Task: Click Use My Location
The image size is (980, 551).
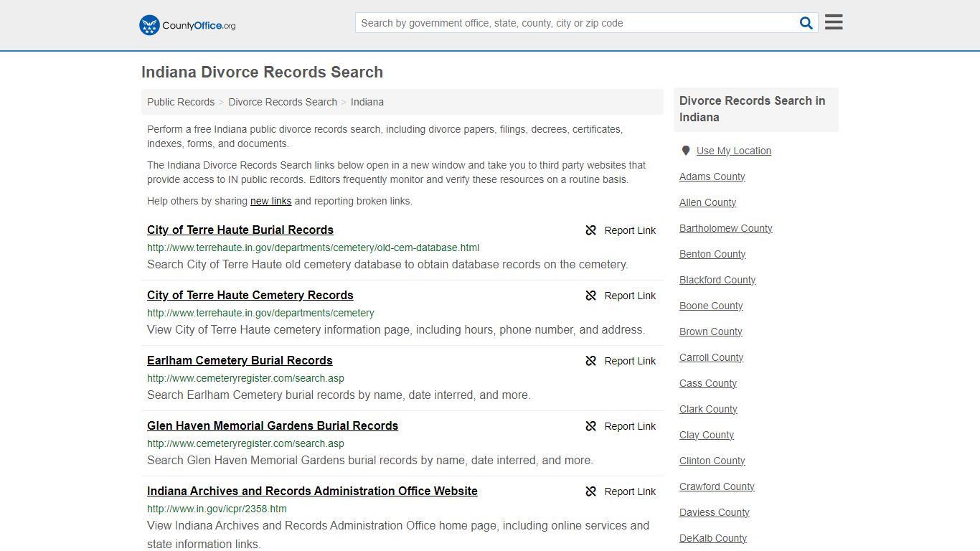Action: [733, 151]
